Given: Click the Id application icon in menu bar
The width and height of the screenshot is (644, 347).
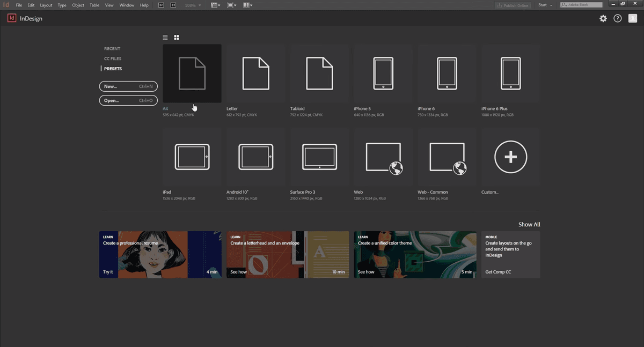Looking at the screenshot, I should coord(6,5).
